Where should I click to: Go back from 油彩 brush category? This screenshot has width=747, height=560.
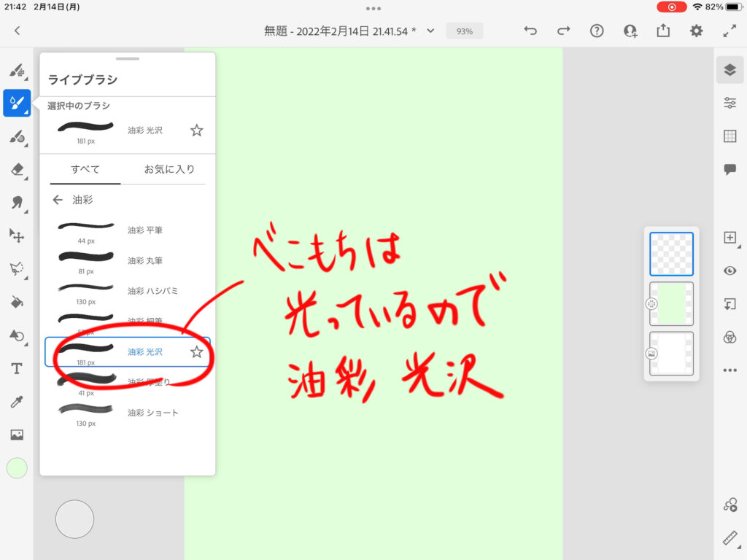tap(58, 200)
